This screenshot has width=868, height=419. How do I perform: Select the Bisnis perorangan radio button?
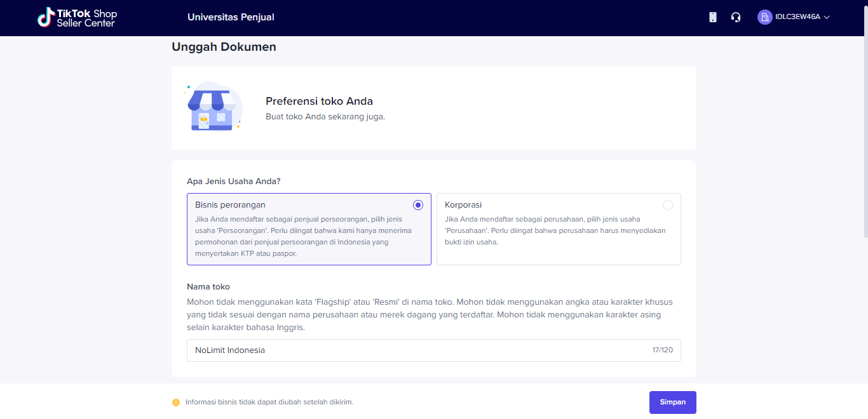click(x=417, y=205)
